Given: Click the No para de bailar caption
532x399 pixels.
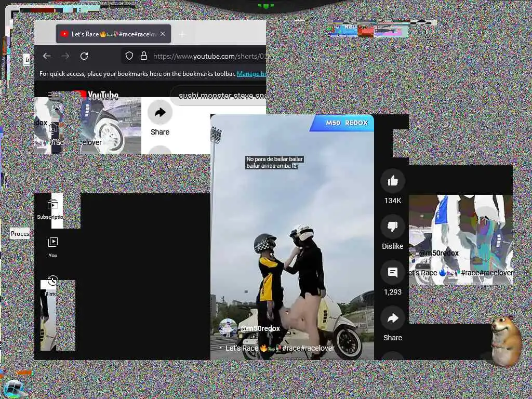Looking at the screenshot, I should (x=274, y=162).
